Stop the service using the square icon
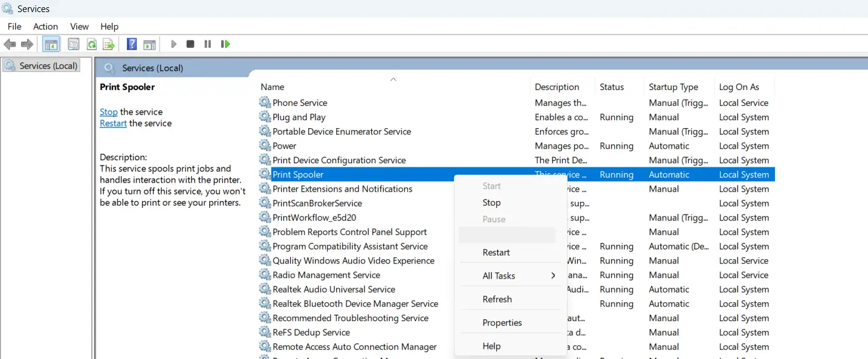Screen dimensions: 868x359 pyautogui.click(x=190, y=44)
